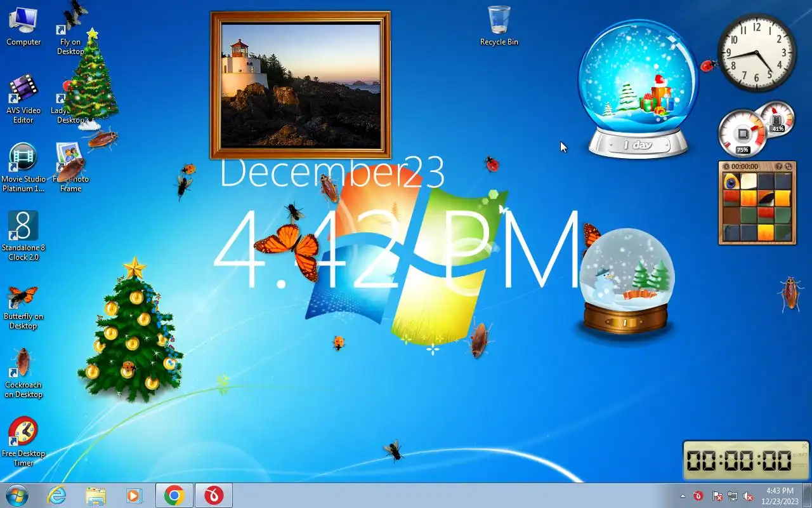
Task: Open the taskbar clock showing 4:43 PM
Action: (780, 496)
